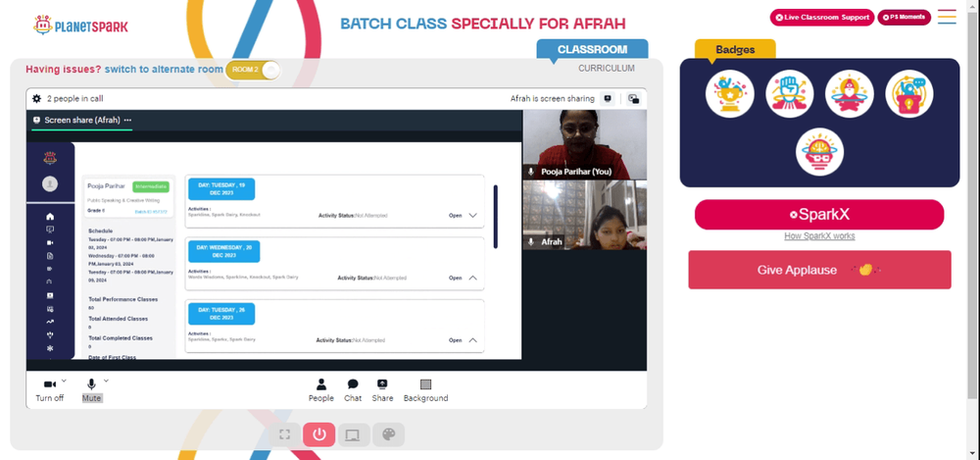The height and width of the screenshot is (460, 980).
Task: Click Give Applause button
Action: [819, 270]
